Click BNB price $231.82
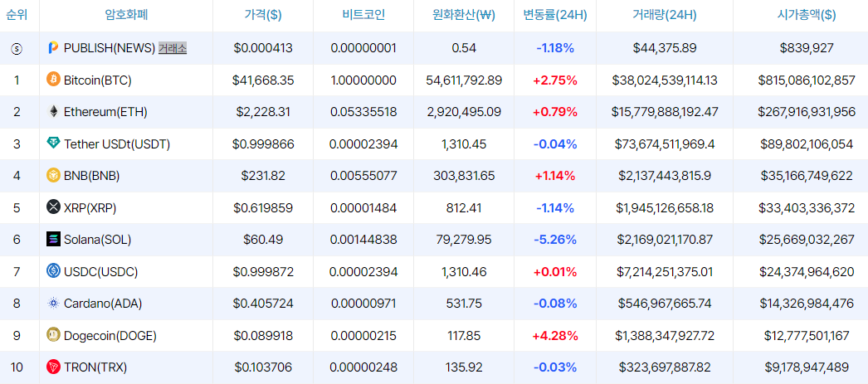868x384 pixels. [263, 176]
